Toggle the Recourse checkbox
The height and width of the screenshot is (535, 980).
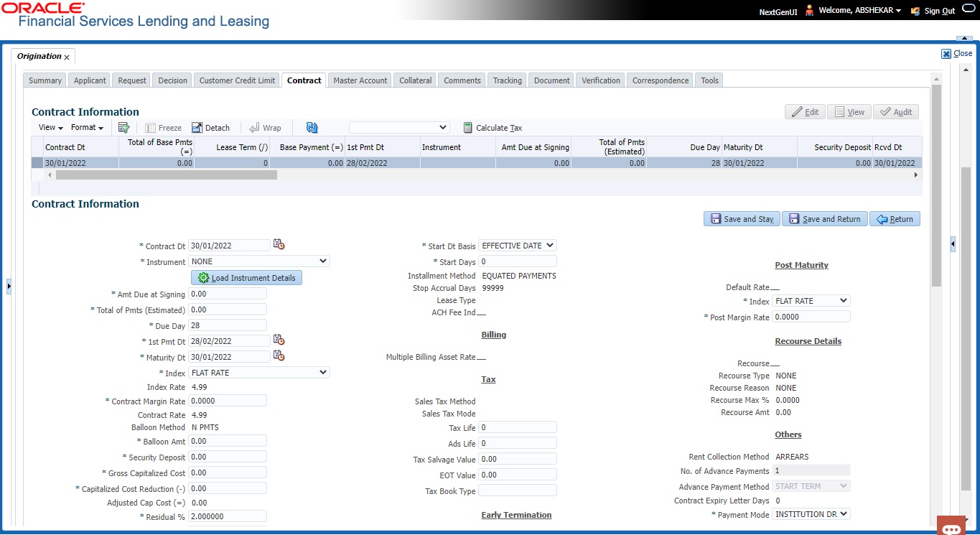[775, 363]
